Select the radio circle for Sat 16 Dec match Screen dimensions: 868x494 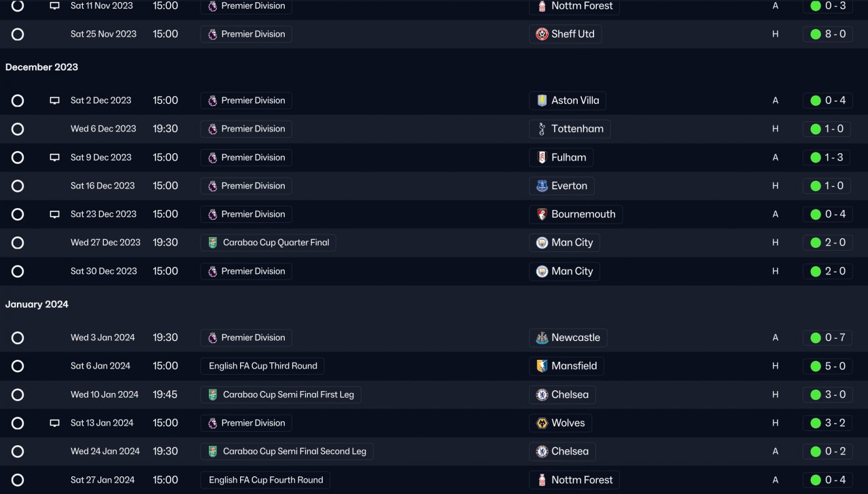(x=18, y=186)
